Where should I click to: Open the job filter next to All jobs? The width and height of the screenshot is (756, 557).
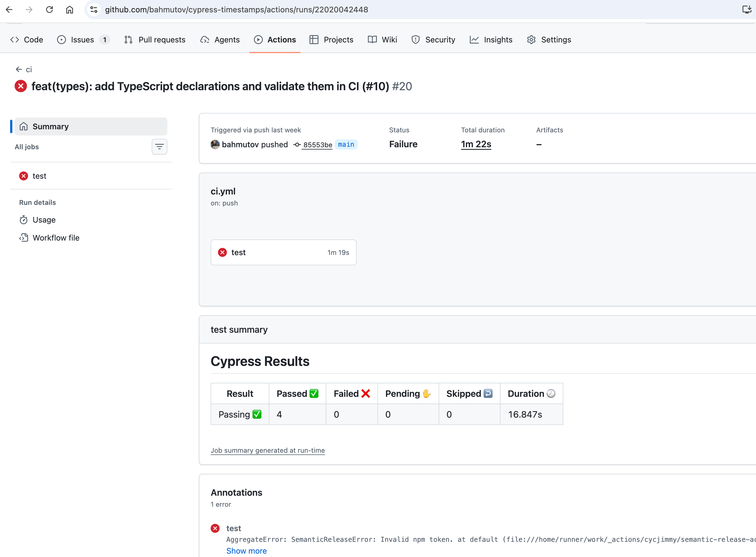pos(159,147)
